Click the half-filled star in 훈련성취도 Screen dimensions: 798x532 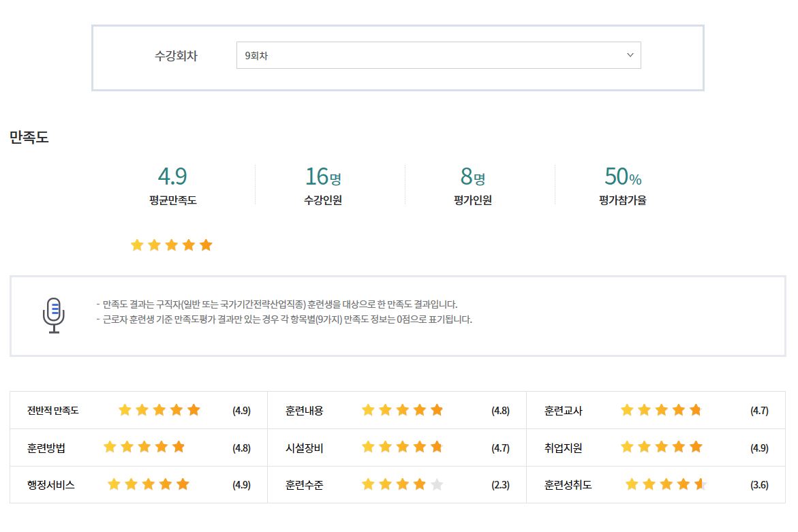[701, 485]
